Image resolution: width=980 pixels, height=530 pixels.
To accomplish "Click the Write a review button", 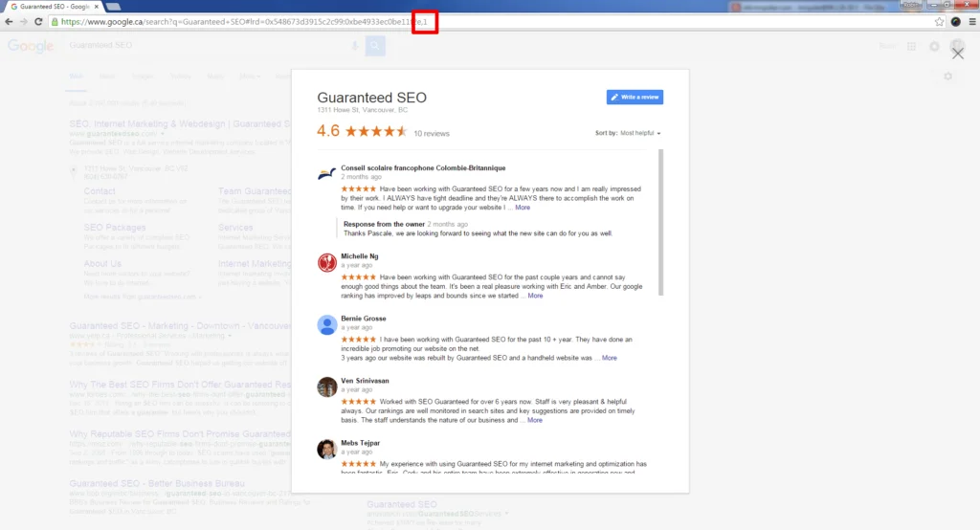I will pyautogui.click(x=635, y=97).
